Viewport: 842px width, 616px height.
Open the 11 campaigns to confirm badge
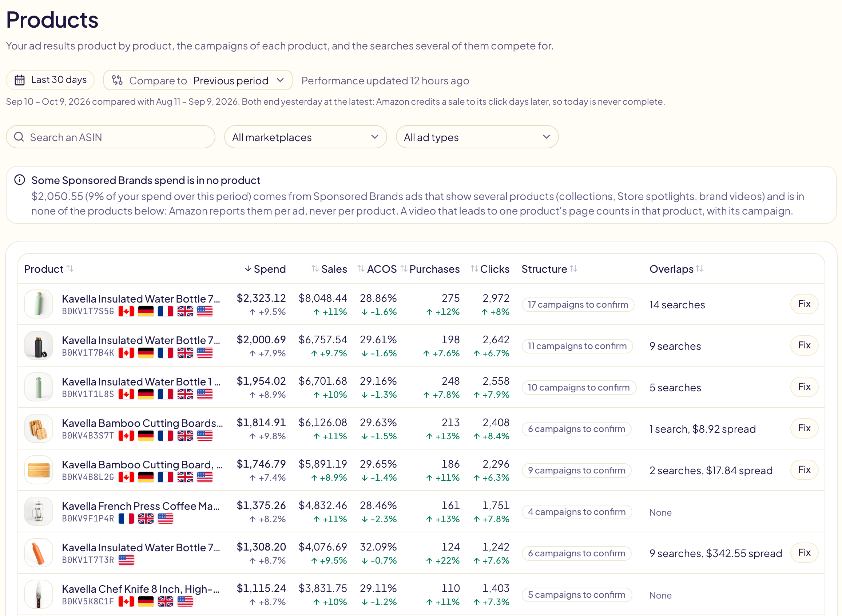click(577, 346)
